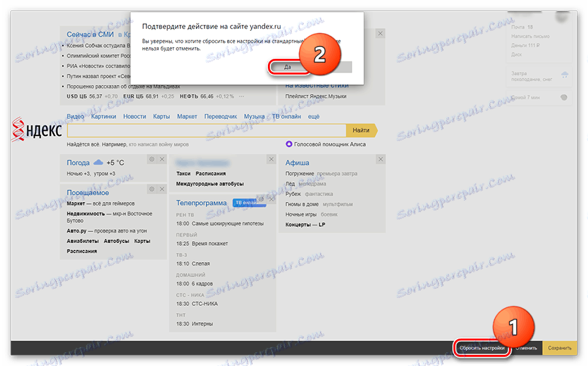
Task: Open settings gear of Телепрограмма widget
Action: [x=261, y=199]
